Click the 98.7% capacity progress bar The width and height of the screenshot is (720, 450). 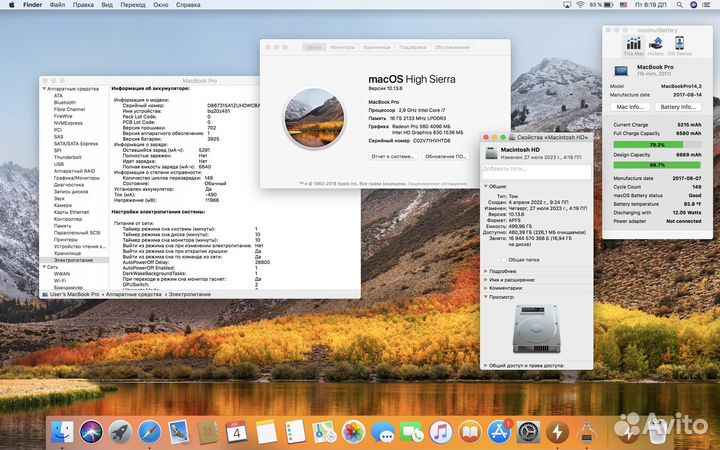(657, 165)
